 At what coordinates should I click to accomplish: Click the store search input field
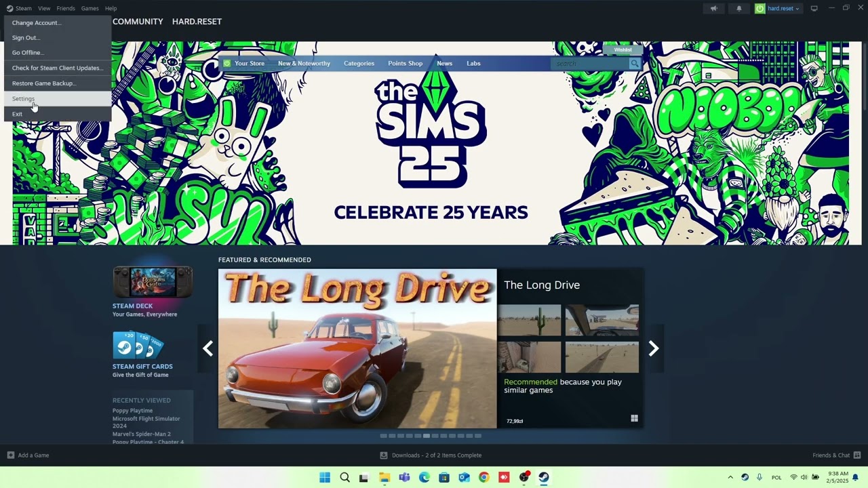590,63
